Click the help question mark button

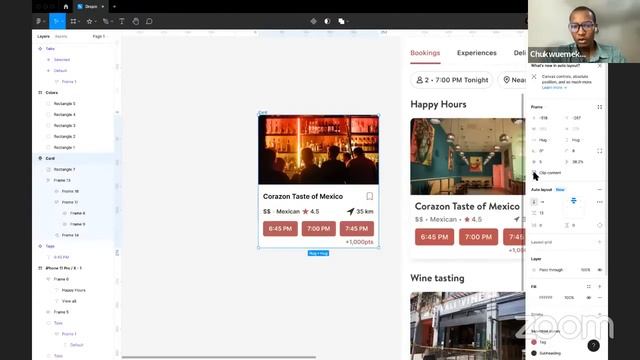click(x=593, y=346)
